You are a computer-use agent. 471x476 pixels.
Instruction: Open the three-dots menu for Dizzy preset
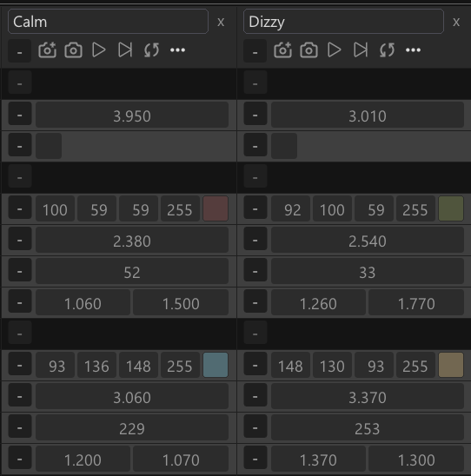(x=413, y=50)
